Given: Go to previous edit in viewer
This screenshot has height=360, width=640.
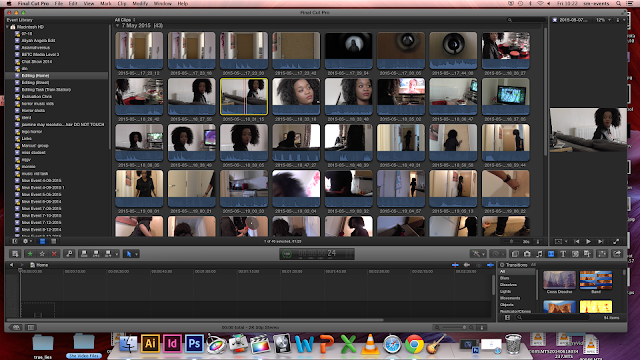Looking at the screenshot, I should point(577,242).
